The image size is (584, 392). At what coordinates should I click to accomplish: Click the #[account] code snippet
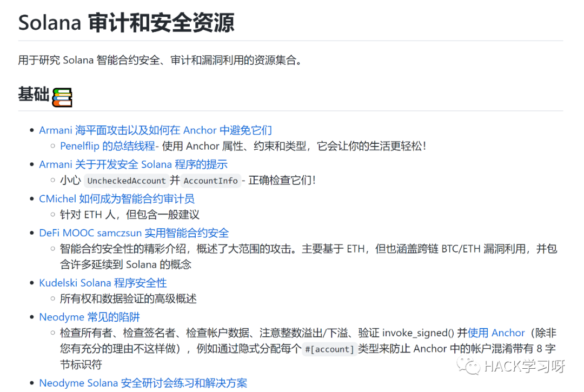point(329,349)
